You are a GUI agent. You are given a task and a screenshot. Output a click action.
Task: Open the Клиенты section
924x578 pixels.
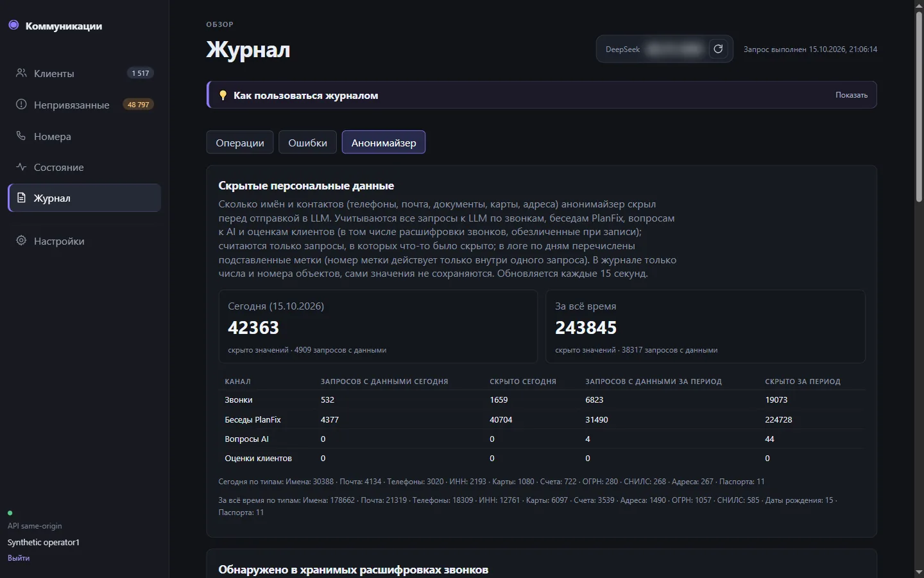coord(84,73)
